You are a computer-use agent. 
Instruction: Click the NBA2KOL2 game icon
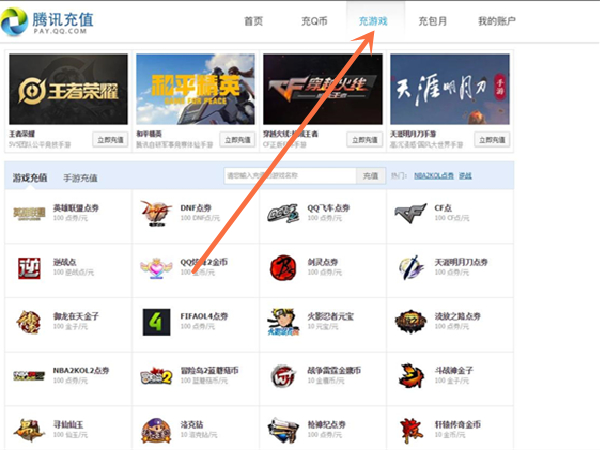coord(29,376)
